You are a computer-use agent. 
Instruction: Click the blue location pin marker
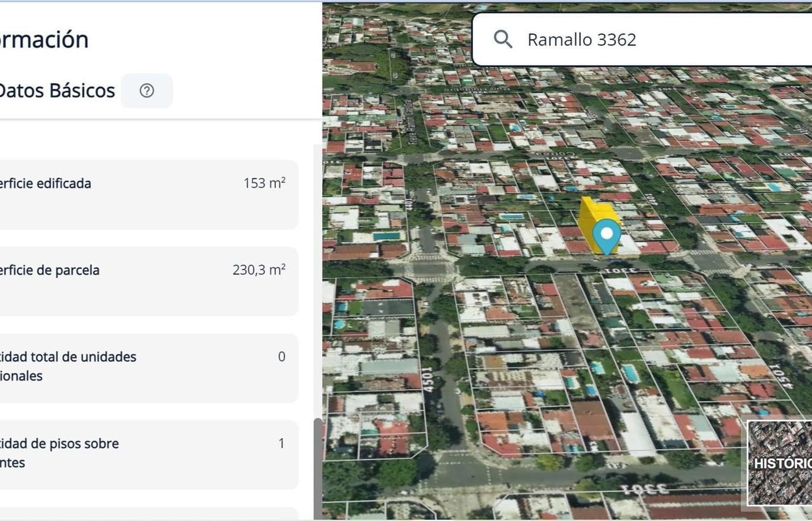pyautogui.click(x=606, y=237)
